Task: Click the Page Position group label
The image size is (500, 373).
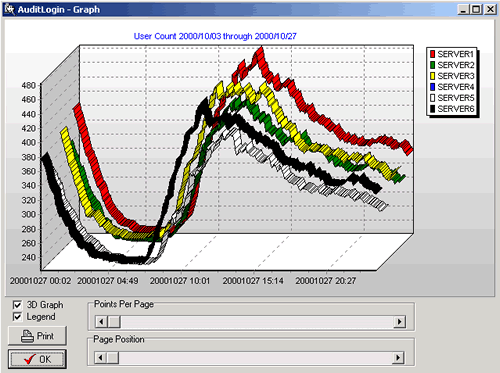Action: [119, 339]
